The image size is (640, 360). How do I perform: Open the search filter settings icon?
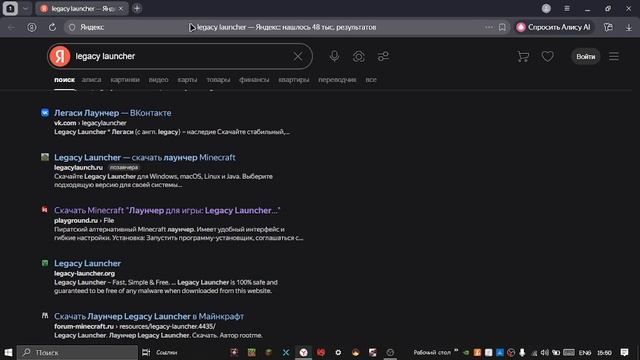pos(383,56)
